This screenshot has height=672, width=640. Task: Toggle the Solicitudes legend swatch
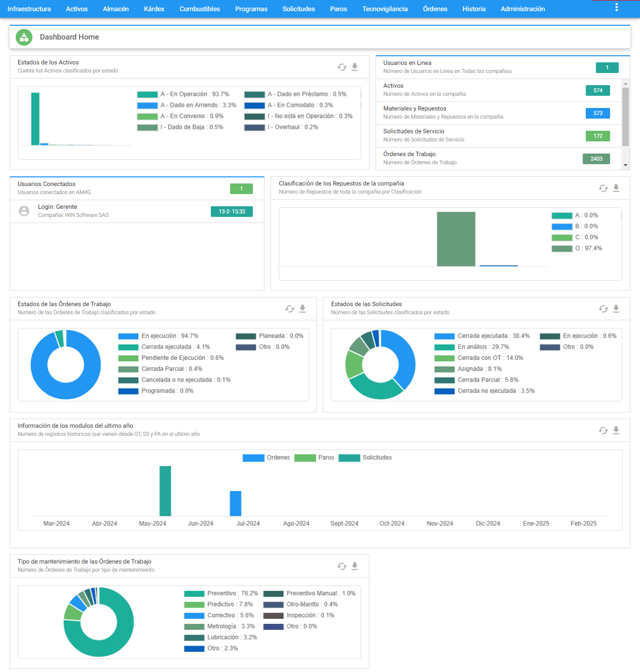click(349, 458)
